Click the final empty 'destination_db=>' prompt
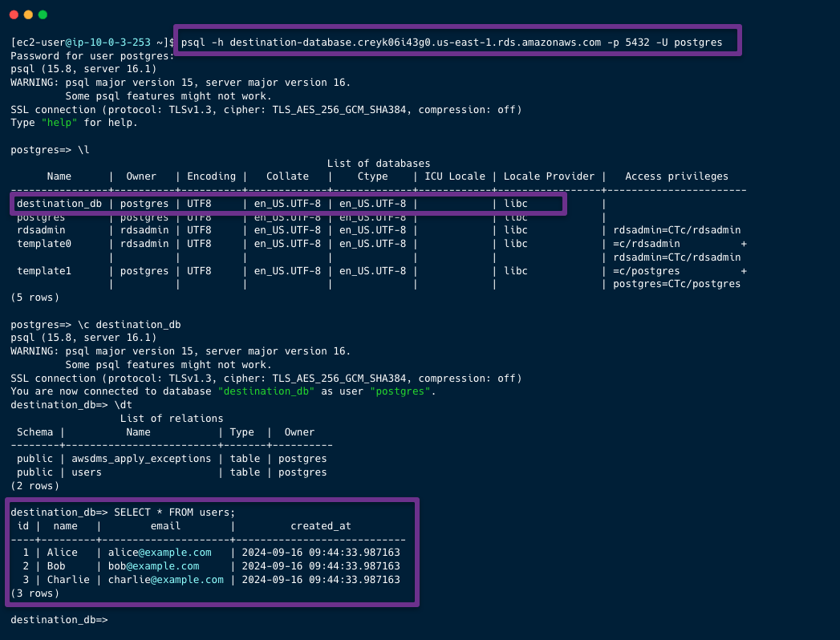Screen dimensions: 840x640 point(59,620)
